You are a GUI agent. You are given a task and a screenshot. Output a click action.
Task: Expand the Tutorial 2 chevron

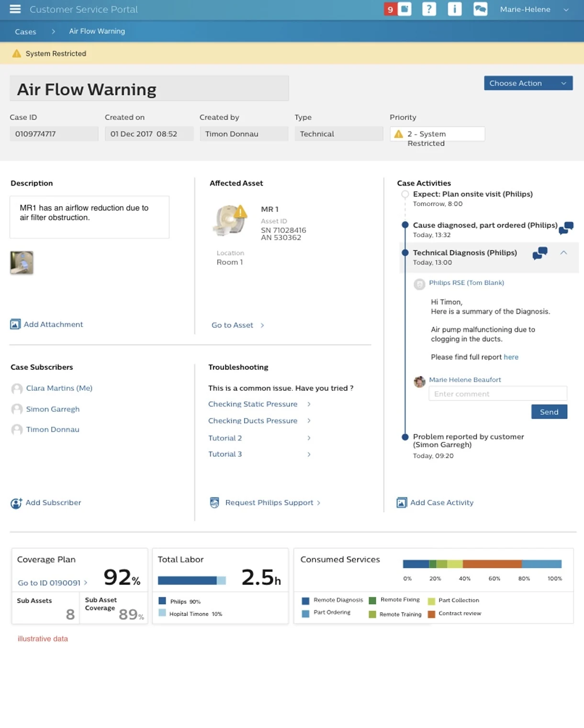click(309, 438)
